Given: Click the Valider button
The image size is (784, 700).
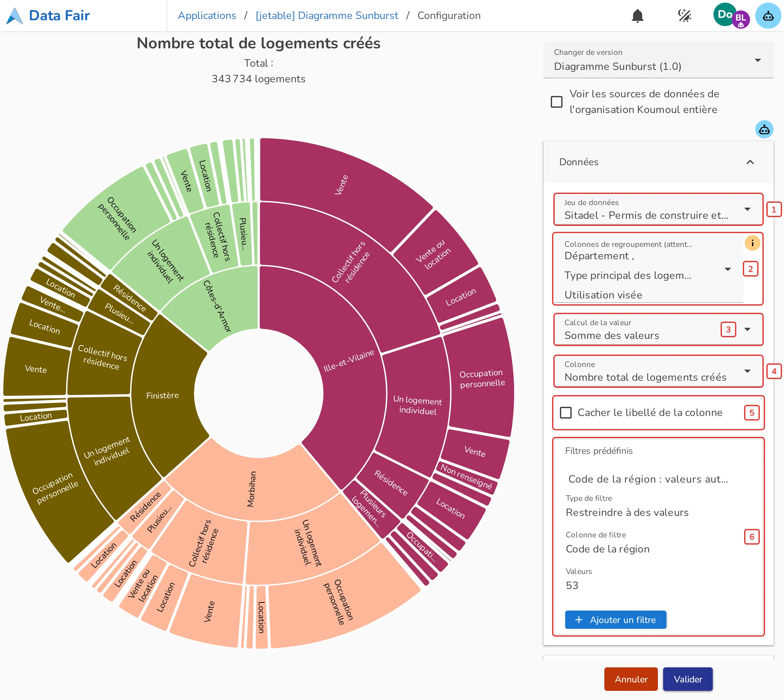Looking at the screenshot, I should tap(687, 679).
